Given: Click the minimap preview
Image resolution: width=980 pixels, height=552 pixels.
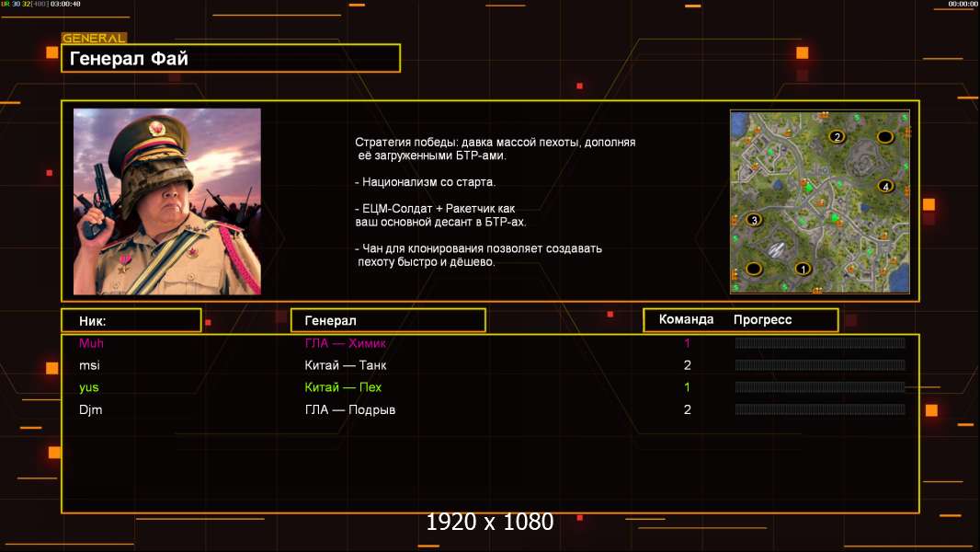Looking at the screenshot, I should point(820,201).
